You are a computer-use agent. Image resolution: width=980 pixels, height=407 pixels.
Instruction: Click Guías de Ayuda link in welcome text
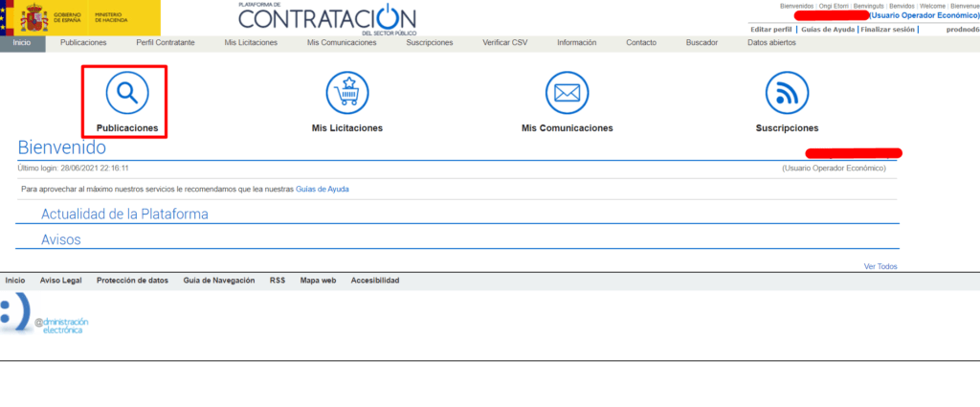pyautogui.click(x=322, y=189)
